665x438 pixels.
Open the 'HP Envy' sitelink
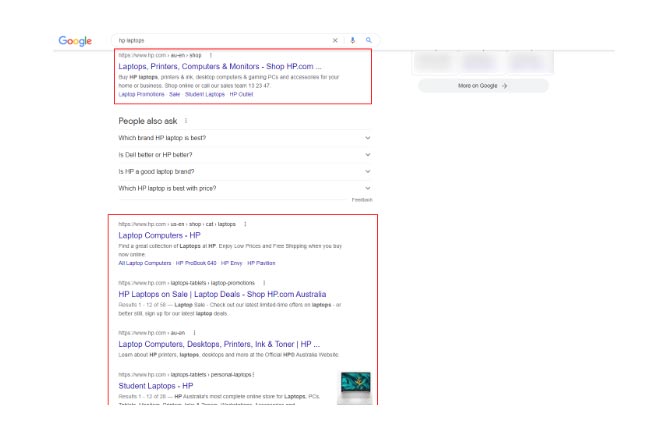[x=232, y=263]
